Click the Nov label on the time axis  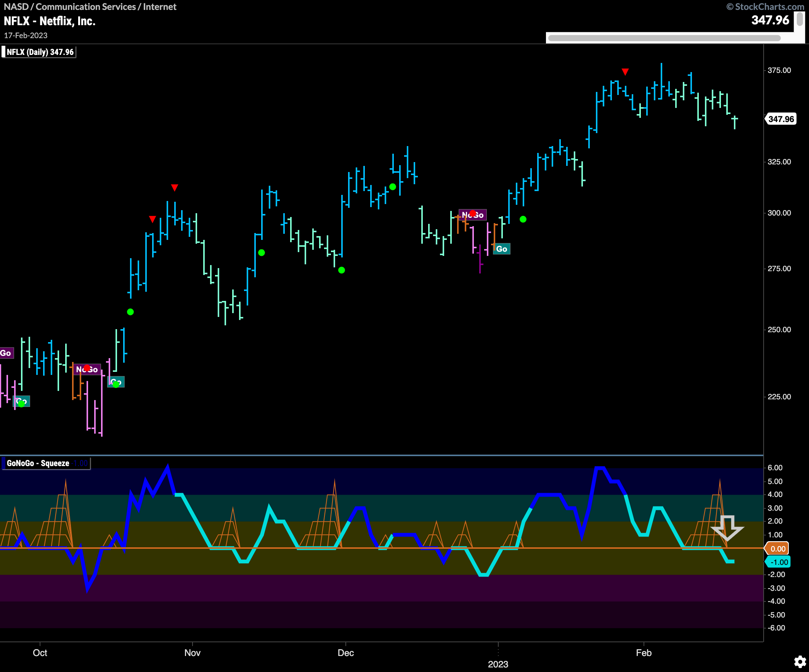[192, 653]
